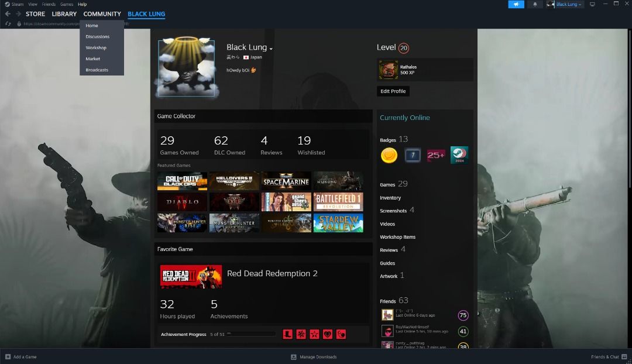Click the achievement progress bar
632x364 pixels.
click(250, 334)
